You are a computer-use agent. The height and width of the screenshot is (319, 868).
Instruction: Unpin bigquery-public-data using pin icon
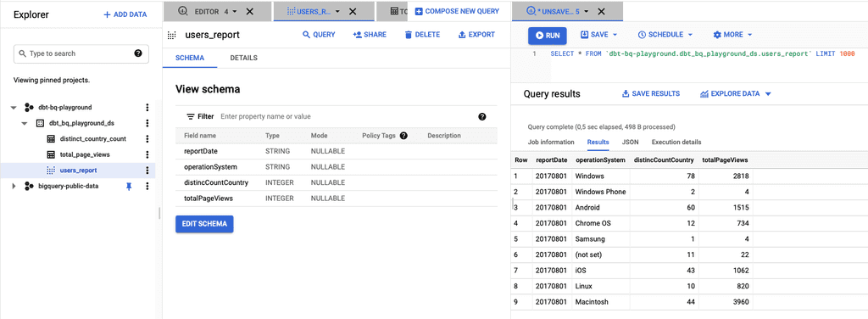tap(129, 187)
